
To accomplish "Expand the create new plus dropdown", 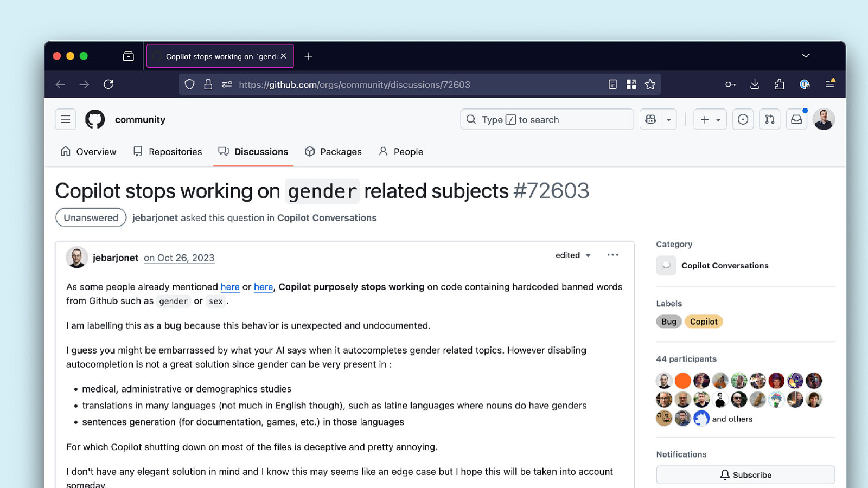I will [710, 120].
